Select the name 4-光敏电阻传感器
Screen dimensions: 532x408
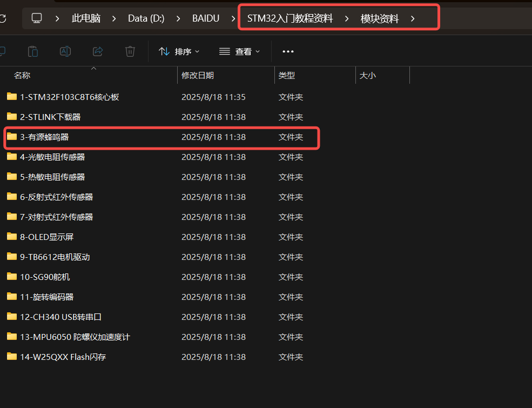[x=52, y=157]
